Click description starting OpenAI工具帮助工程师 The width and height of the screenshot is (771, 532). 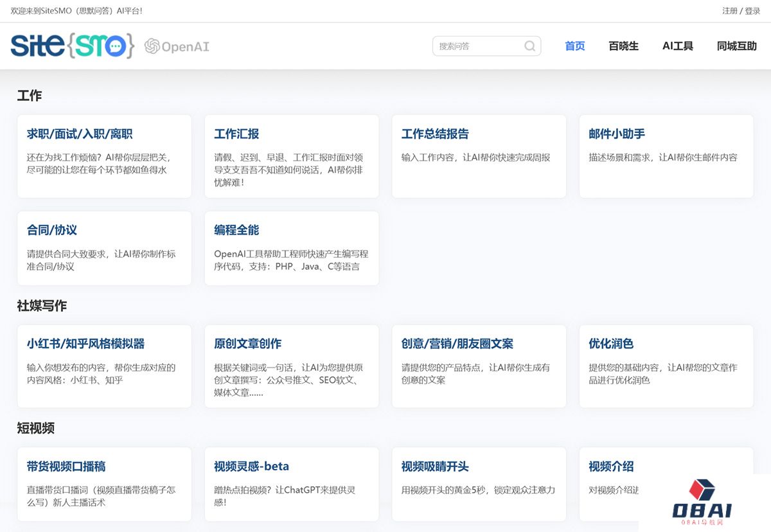[x=291, y=260]
